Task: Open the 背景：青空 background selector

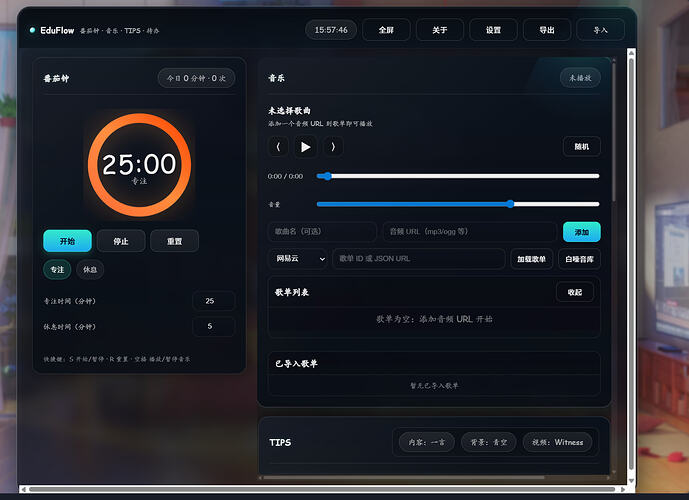Action: 487,442
